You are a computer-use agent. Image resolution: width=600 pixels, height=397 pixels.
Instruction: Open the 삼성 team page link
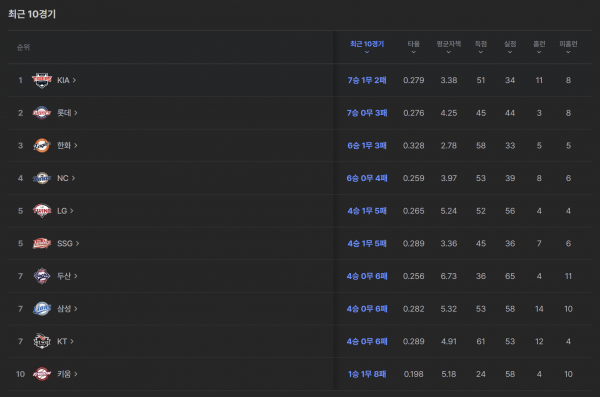(67, 309)
